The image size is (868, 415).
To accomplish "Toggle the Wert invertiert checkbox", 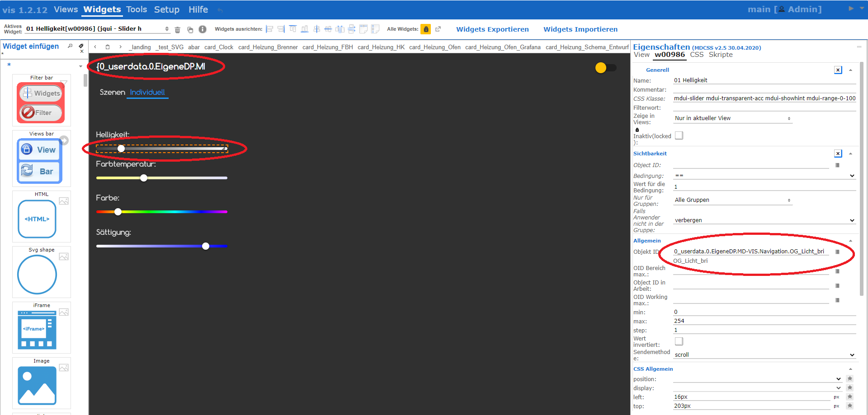I will [x=679, y=341].
